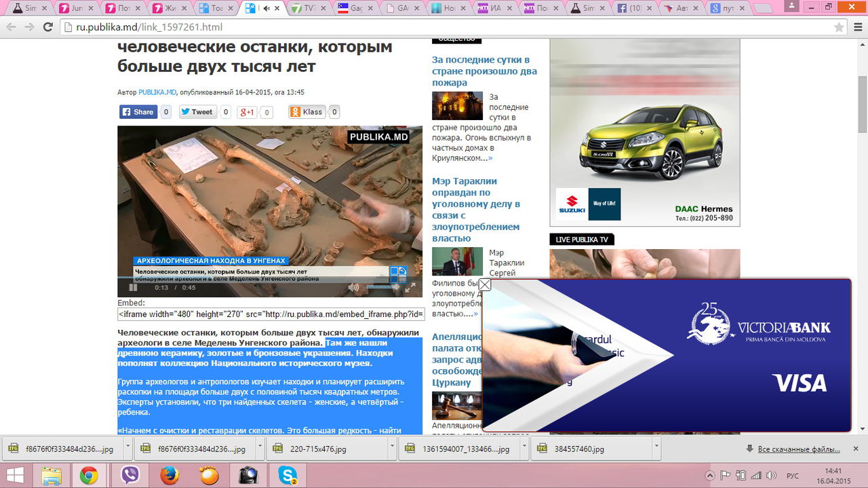Click the VISA logo in the ad
The height and width of the screenshot is (488, 868).
800,383
